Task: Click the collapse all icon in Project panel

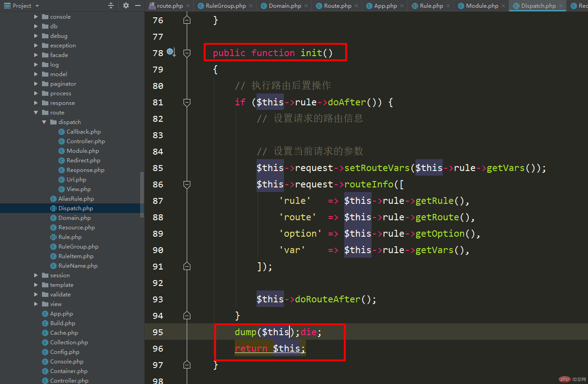Action: pyautogui.click(x=111, y=5)
